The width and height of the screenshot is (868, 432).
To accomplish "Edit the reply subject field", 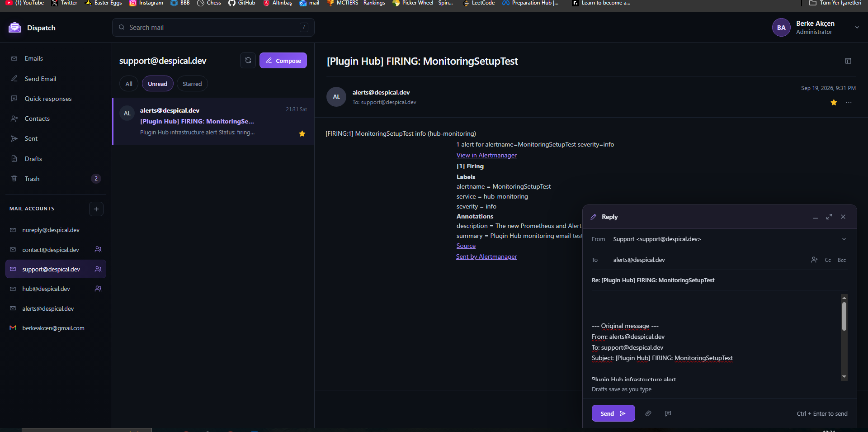I will coord(719,280).
